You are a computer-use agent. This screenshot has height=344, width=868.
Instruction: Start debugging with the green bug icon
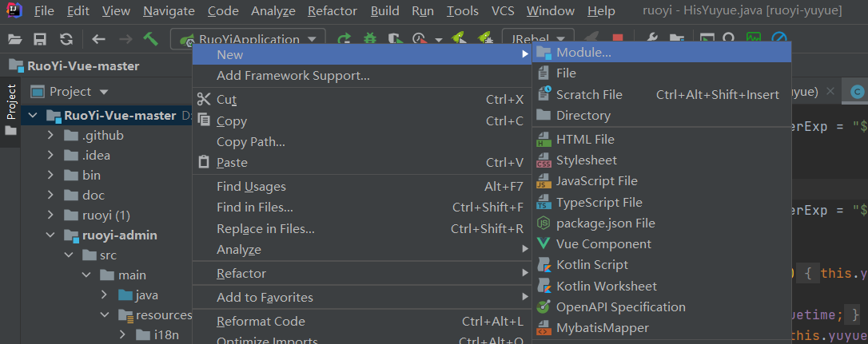[370, 39]
